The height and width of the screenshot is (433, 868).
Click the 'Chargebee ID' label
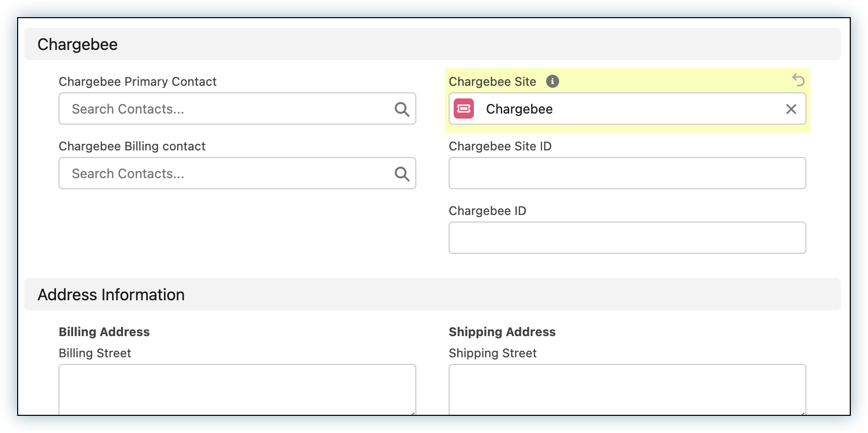pyautogui.click(x=487, y=211)
